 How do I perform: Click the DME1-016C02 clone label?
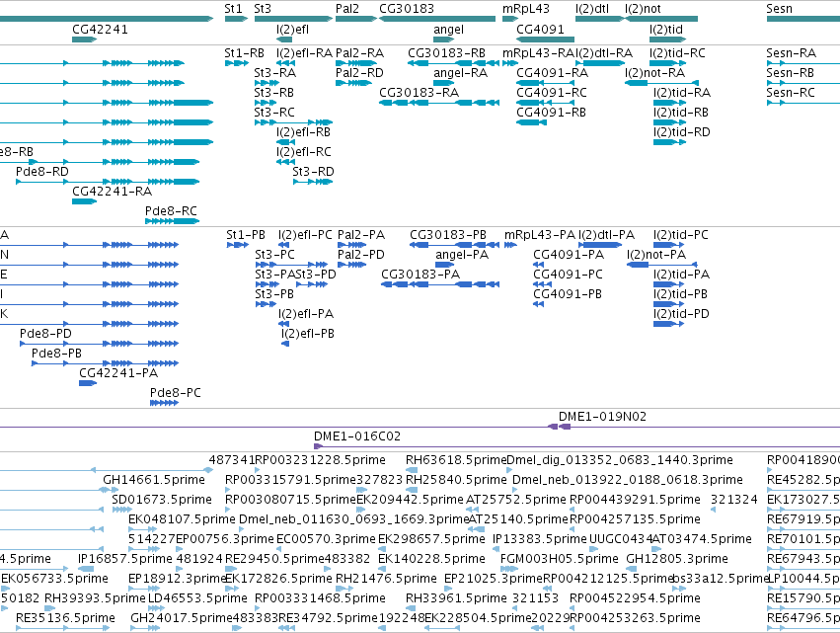click(x=357, y=436)
